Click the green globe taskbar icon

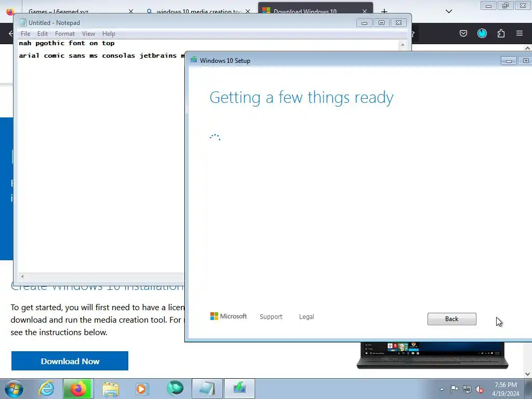point(175,389)
